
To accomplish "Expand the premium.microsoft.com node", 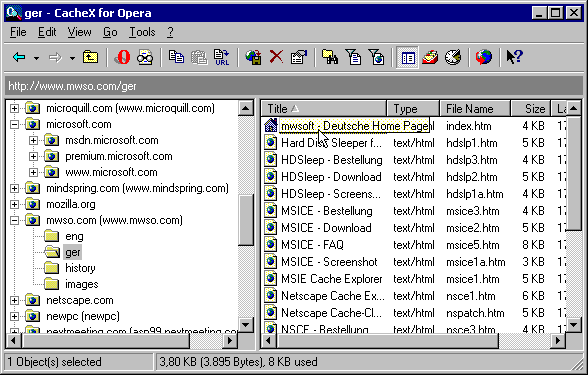I will (x=33, y=156).
